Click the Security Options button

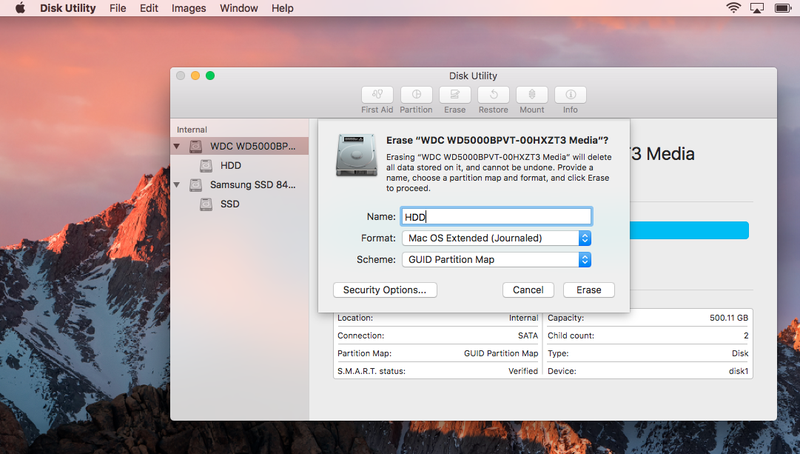point(385,290)
